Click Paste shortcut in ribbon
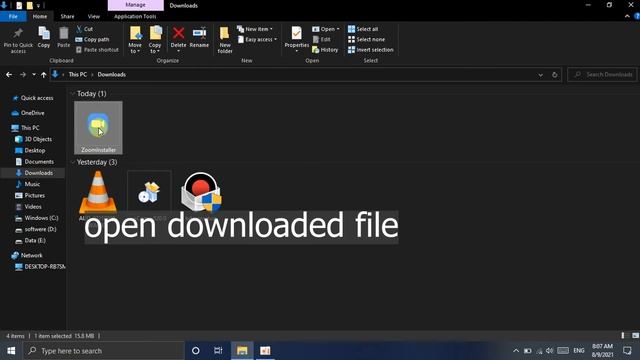 point(97,50)
